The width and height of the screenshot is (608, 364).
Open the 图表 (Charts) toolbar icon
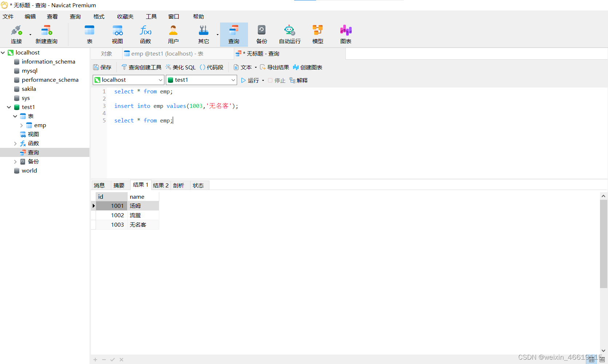[x=345, y=34]
